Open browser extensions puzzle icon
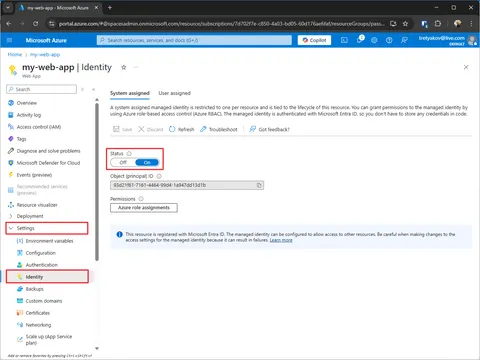 pos(438,24)
